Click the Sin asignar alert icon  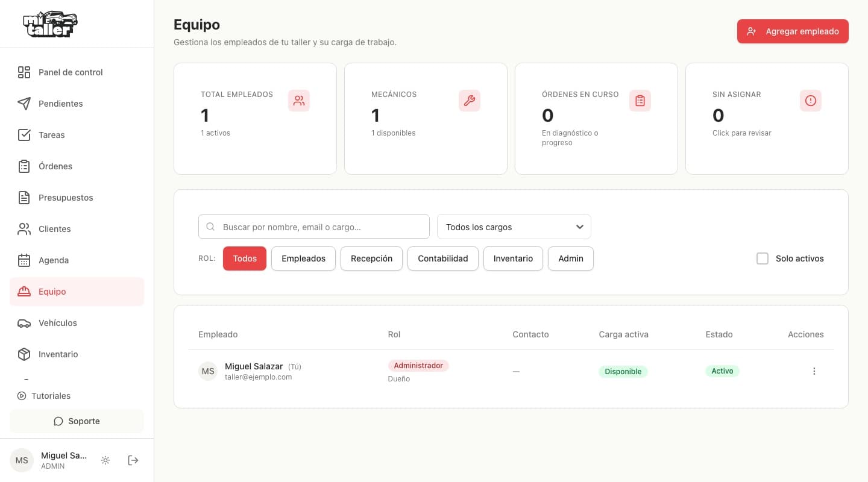(x=811, y=101)
